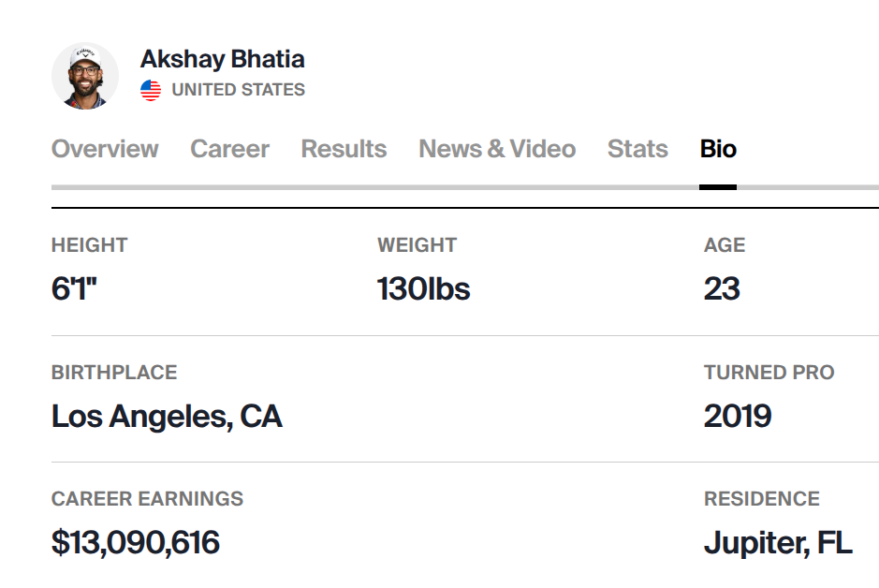This screenshot has width=879, height=588.
Task: Open the News & Video tab
Action: tap(497, 149)
